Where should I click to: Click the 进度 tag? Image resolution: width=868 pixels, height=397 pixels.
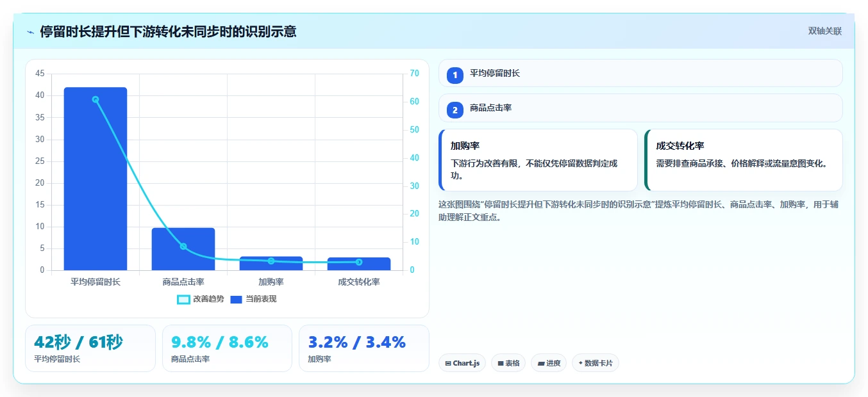pos(549,363)
